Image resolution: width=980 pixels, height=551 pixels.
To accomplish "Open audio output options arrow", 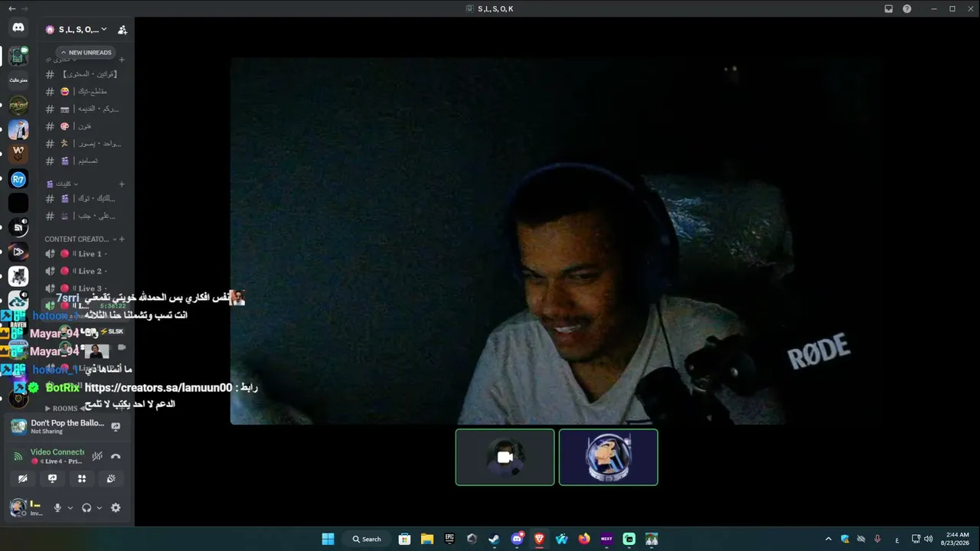I will tap(99, 507).
